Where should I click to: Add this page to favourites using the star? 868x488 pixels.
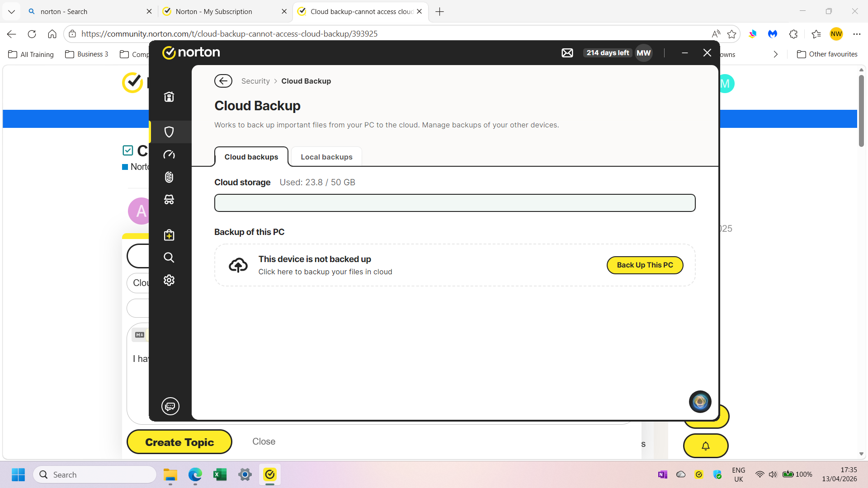732,34
